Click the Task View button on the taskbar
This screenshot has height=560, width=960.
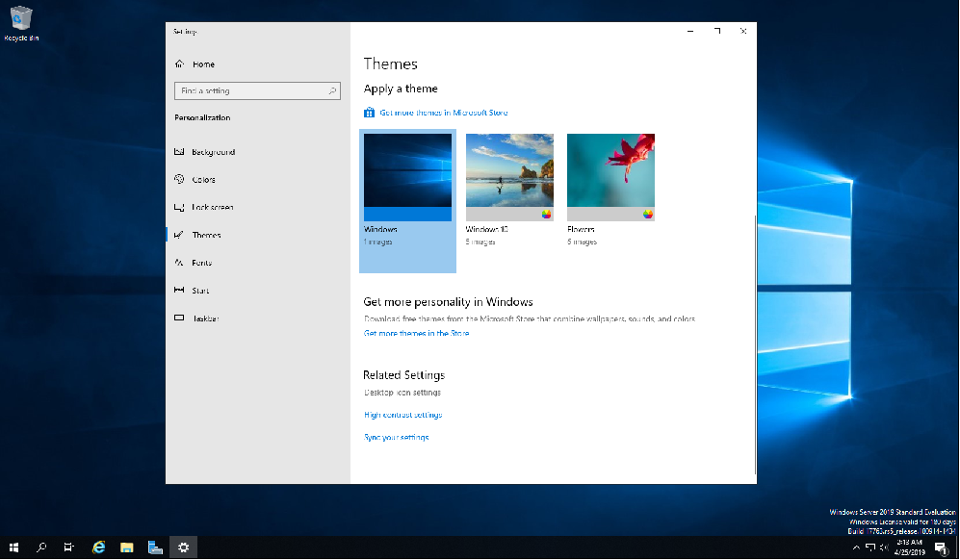point(68,547)
